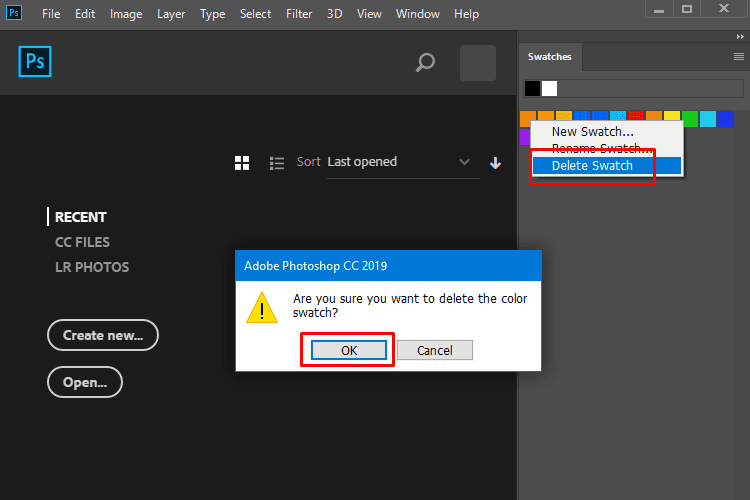Image resolution: width=750 pixels, height=500 pixels.
Task: Show the LR PHOTOS section
Action: coord(92,267)
